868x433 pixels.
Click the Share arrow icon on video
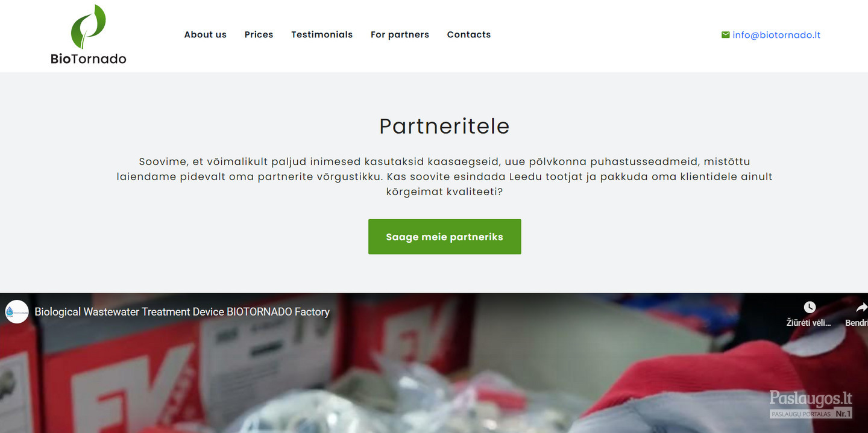(861, 307)
